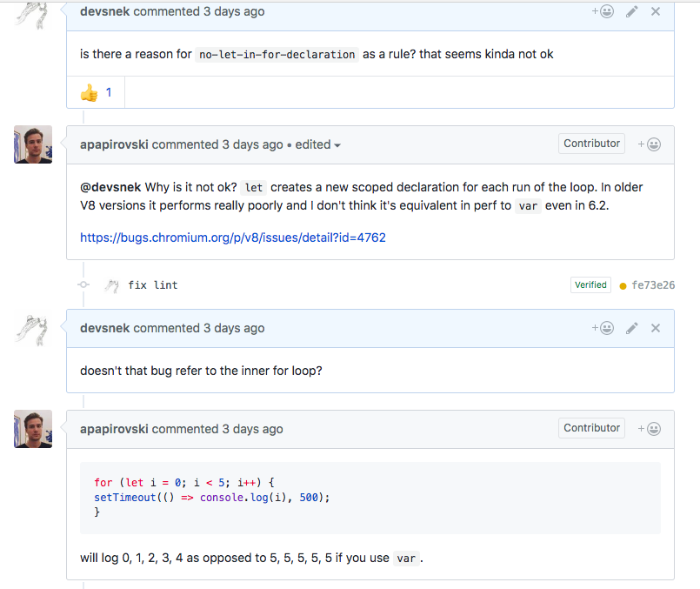
Task: Add reaction to apapirovski's 'Why is it not ok' comment
Action: [649, 144]
